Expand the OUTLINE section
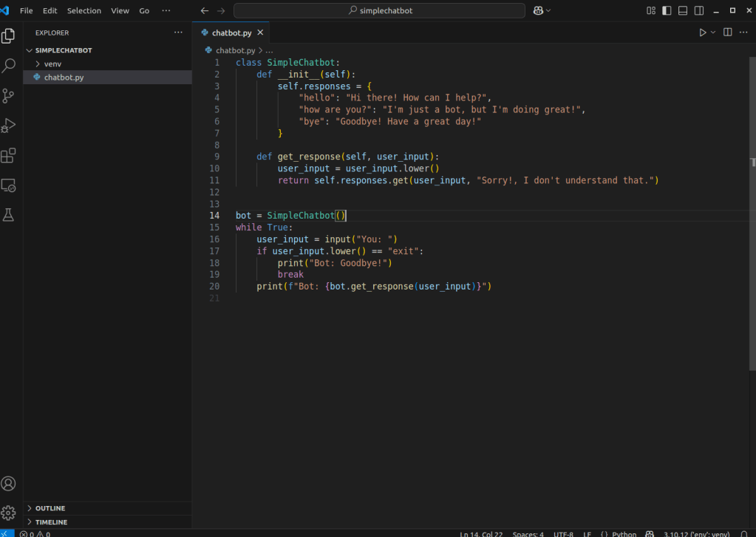 point(50,508)
